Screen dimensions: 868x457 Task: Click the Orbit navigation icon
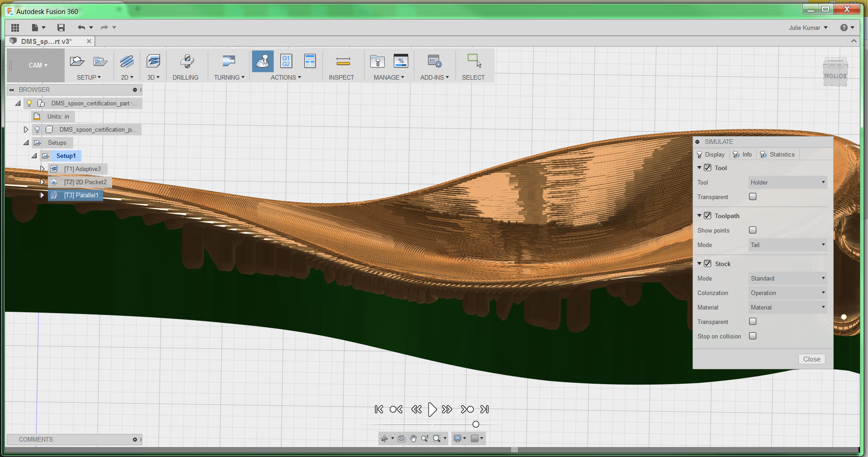click(384, 438)
